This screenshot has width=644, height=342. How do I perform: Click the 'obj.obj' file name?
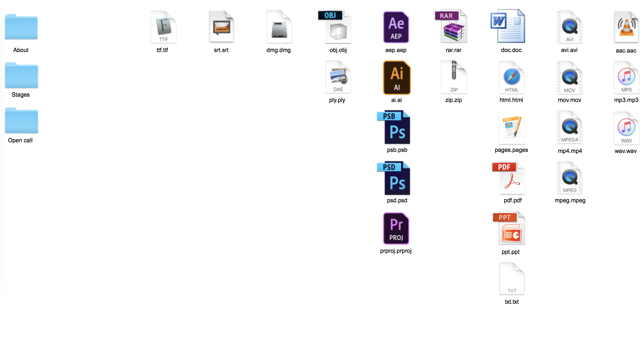pyautogui.click(x=338, y=50)
